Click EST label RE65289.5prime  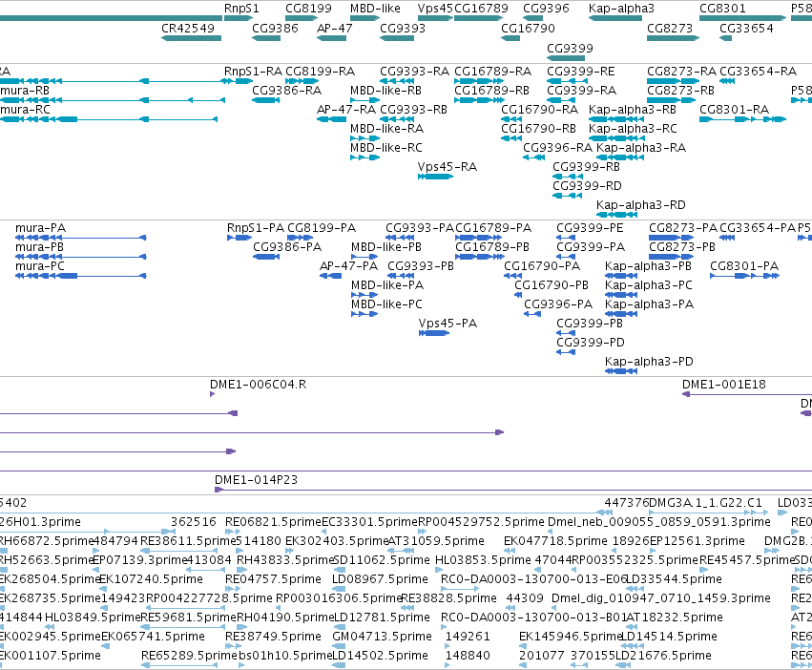click(189, 656)
